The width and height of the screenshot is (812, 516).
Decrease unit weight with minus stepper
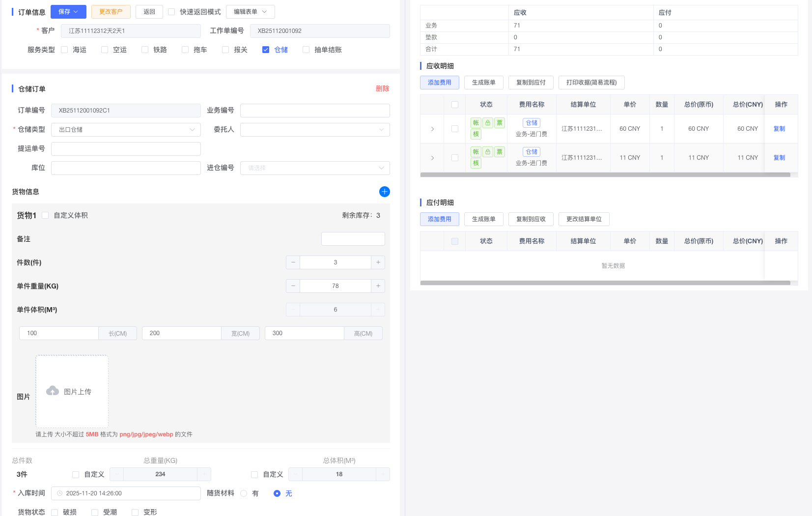pyautogui.click(x=293, y=286)
